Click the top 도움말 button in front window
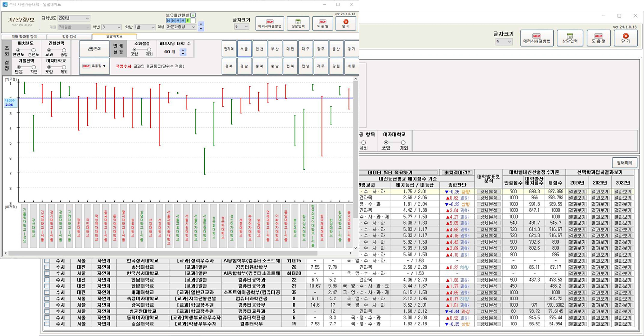This screenshot has width=644, height=336. pos(322,24)
